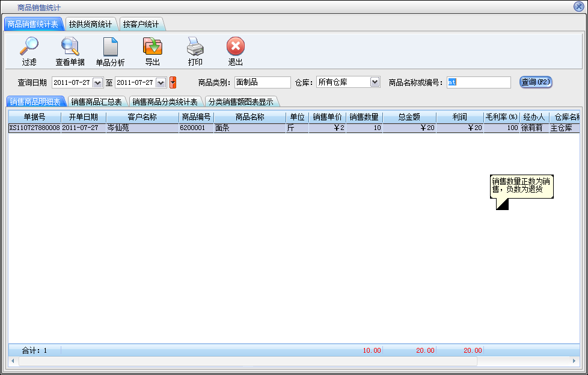
Task: Open 查看单据 to view the document
Action: (70, 47)
